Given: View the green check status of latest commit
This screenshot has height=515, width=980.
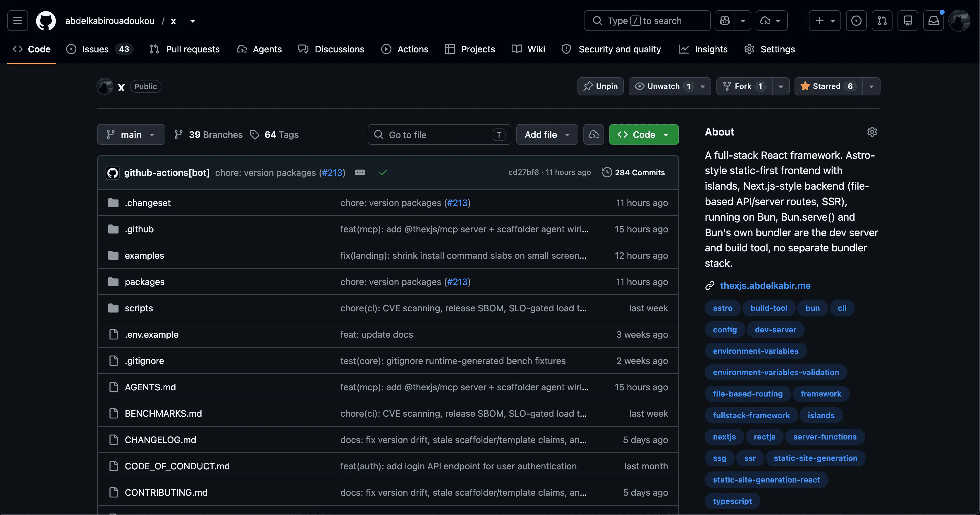Looking at the screenshot, I should click(x=383, y=172).
